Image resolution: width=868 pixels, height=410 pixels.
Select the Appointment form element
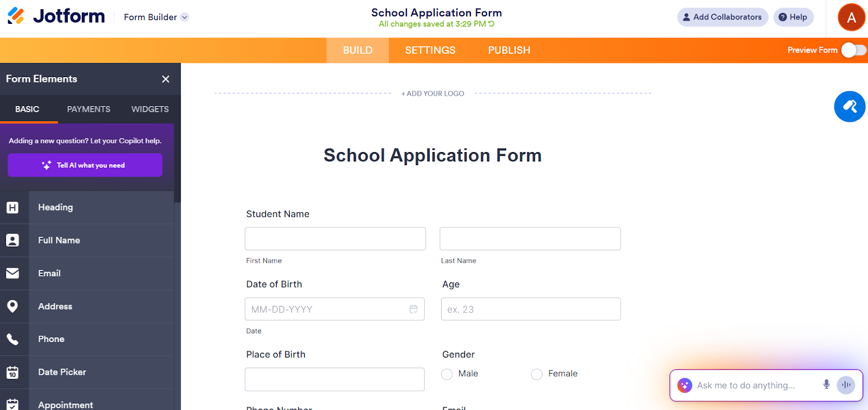coord(65,404)
